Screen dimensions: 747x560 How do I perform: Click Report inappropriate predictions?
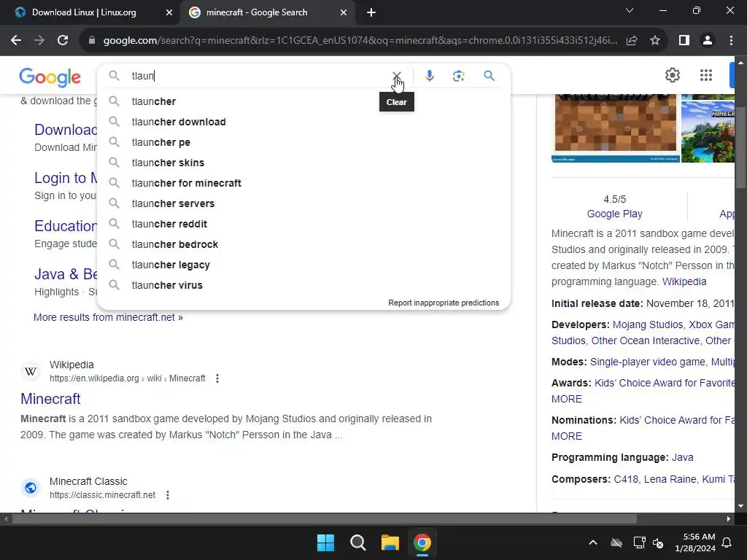tap(444, 303)
